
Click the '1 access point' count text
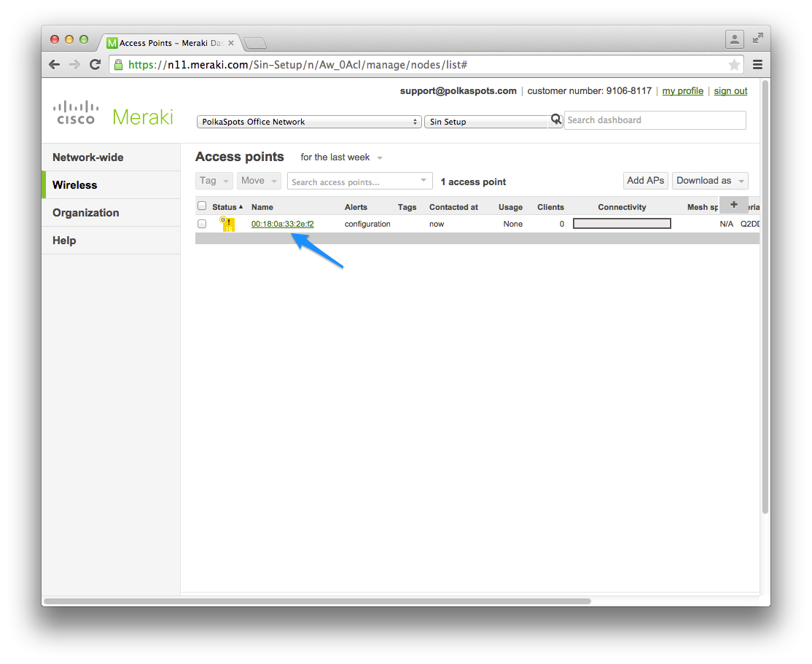click(473, 181)
